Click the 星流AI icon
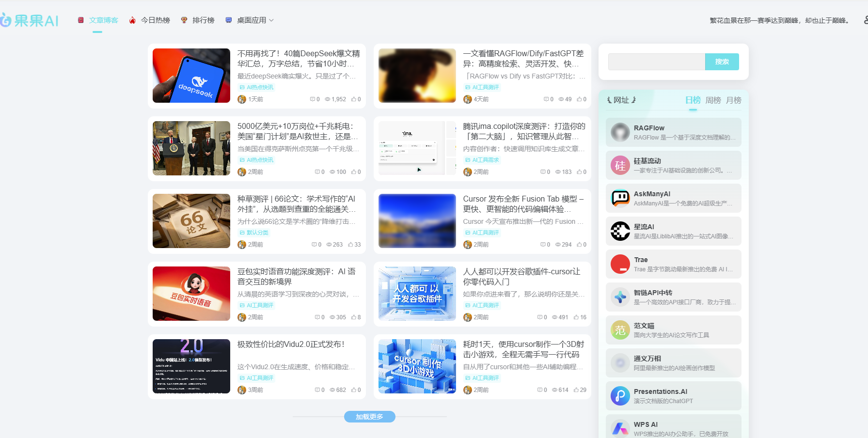Screen dimensions: 868x438 pos(620,231)
